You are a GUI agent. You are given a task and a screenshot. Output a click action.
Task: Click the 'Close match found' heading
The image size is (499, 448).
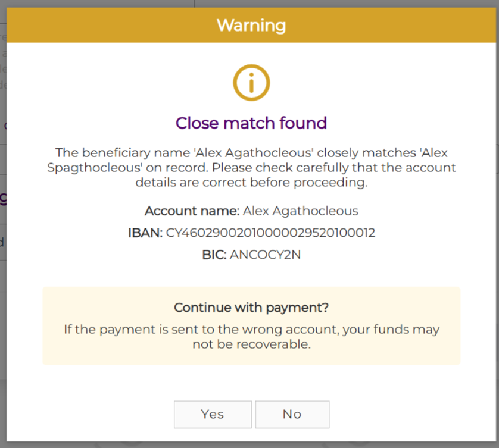pos(251,123)
